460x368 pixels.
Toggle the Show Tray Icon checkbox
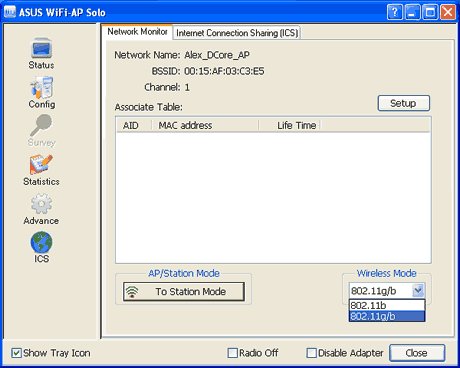pyautogui.click(x=16, y=353)
